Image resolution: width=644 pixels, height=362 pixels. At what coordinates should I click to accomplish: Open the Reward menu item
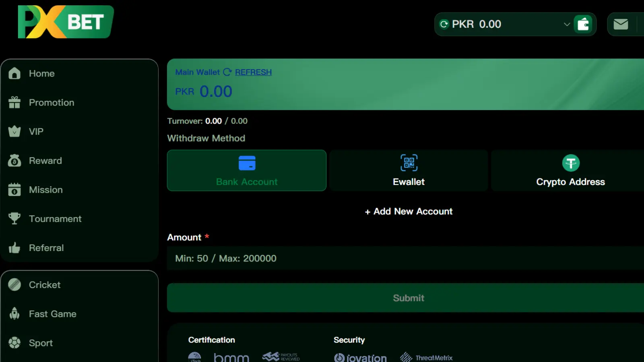pos(79,160)
